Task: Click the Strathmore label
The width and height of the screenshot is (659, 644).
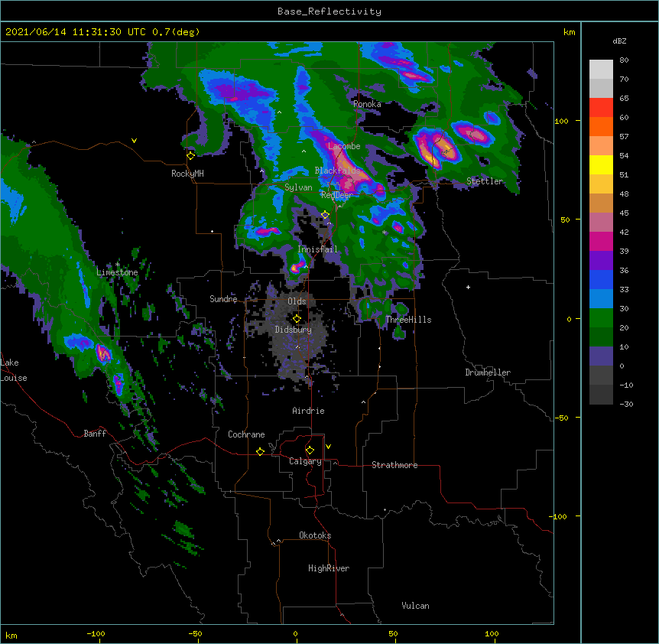Action: (394, 465)
